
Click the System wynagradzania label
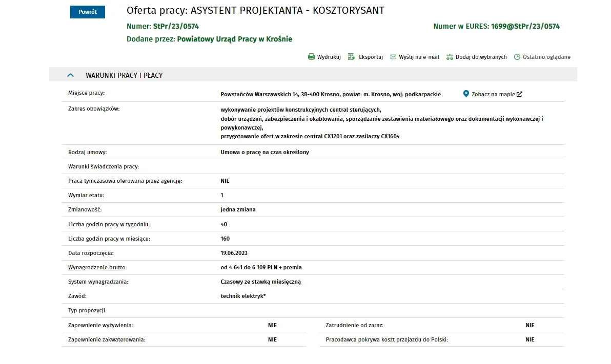pyautogui.click(x=98, y=282)
